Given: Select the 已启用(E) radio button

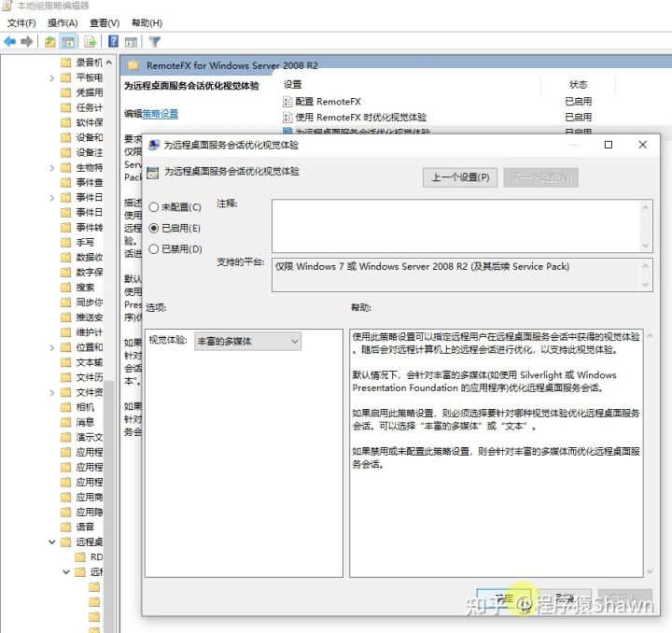Looking at the screenshot, I should (154, 228).
